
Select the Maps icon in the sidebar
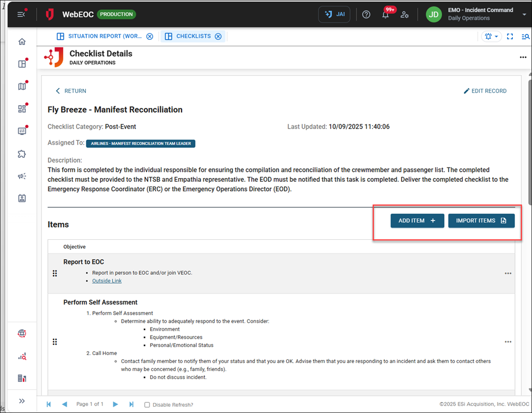click(21, 86)
